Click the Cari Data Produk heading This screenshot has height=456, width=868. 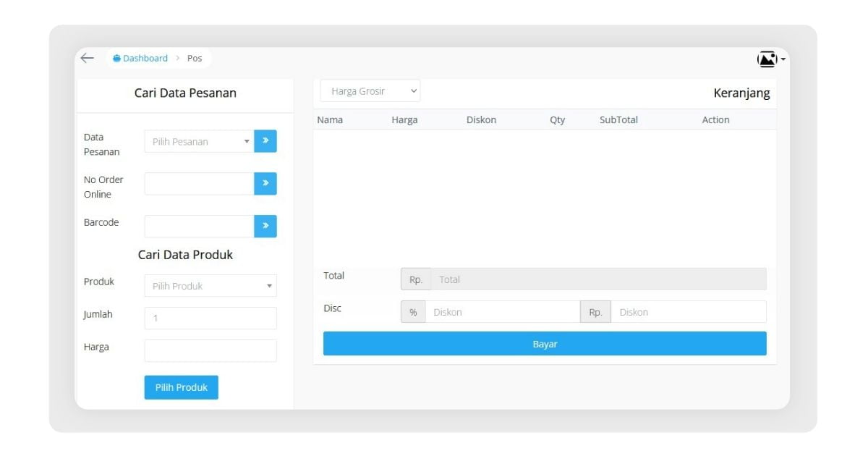click(185, 255)
